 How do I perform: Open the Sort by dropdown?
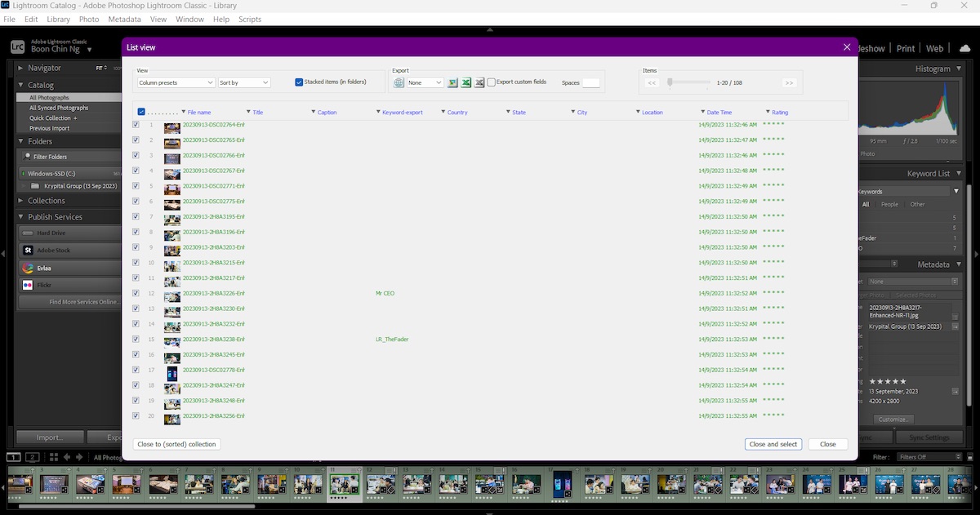243,82
